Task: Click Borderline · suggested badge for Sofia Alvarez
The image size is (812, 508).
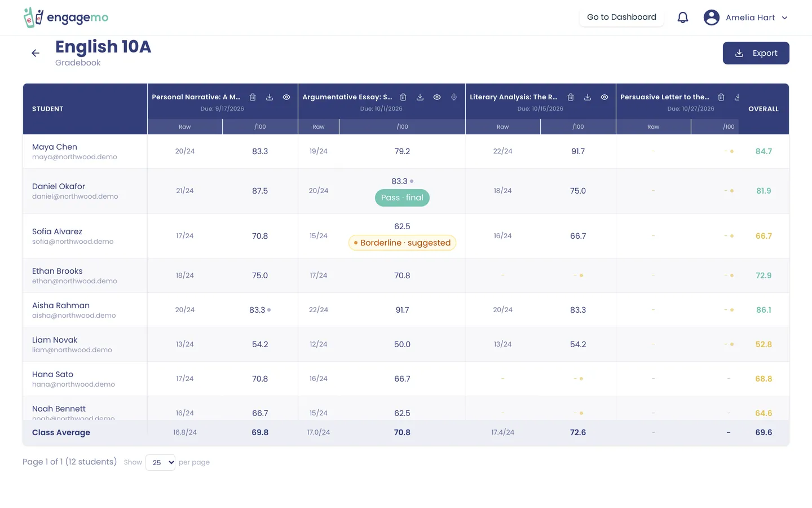Action: tap(402, 243)
